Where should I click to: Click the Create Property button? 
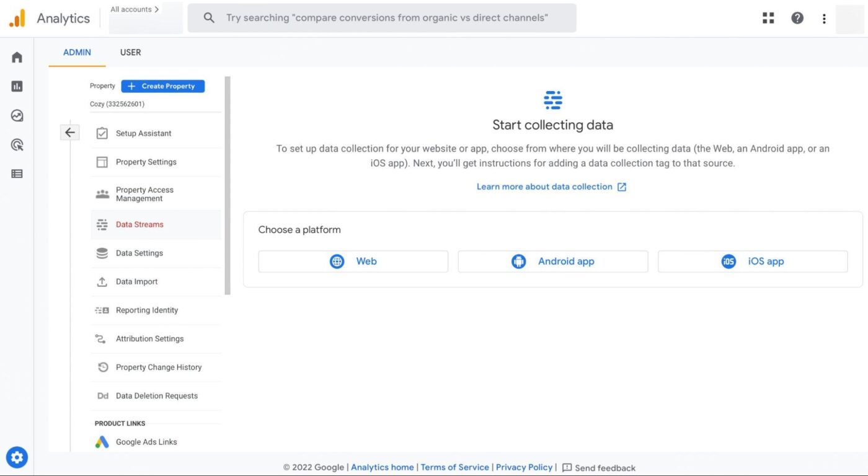click(x=162, y=86)
